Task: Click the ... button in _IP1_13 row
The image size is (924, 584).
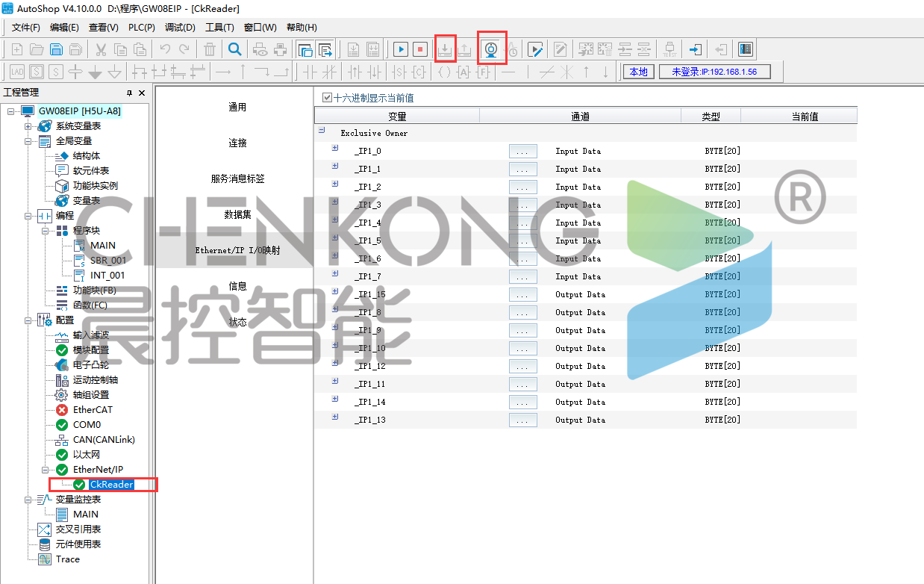Action: click(522, 420)
